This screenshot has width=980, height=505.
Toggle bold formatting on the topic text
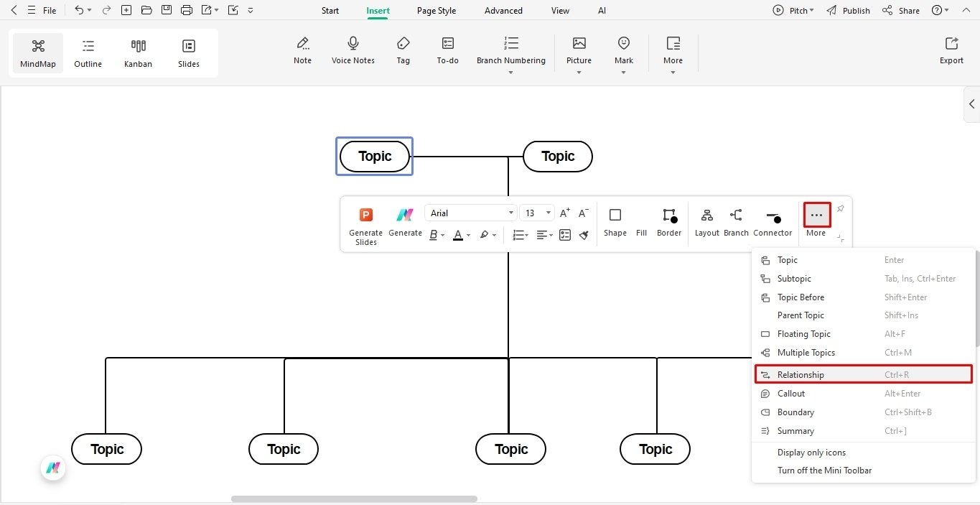click(434, 235)
